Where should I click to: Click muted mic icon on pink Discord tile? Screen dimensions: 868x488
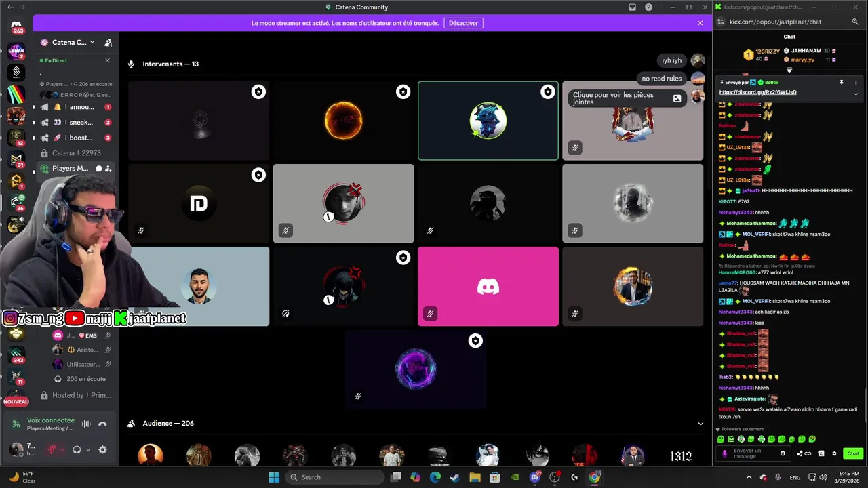tap(430, 313)
